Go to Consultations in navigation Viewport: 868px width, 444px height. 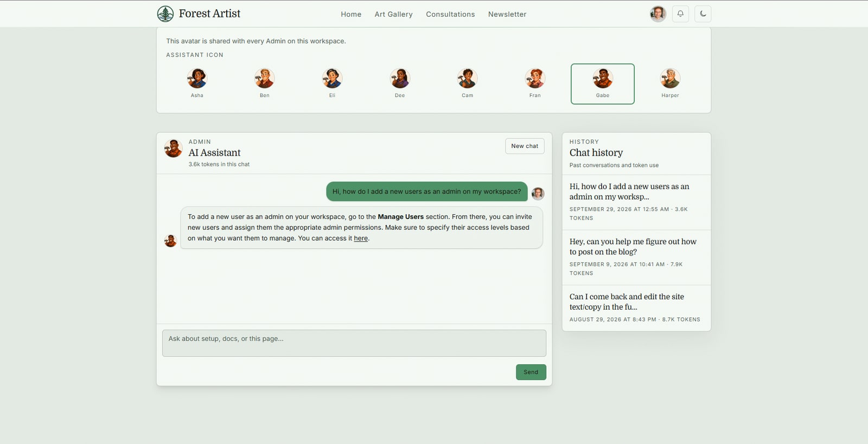pos(450,14)
